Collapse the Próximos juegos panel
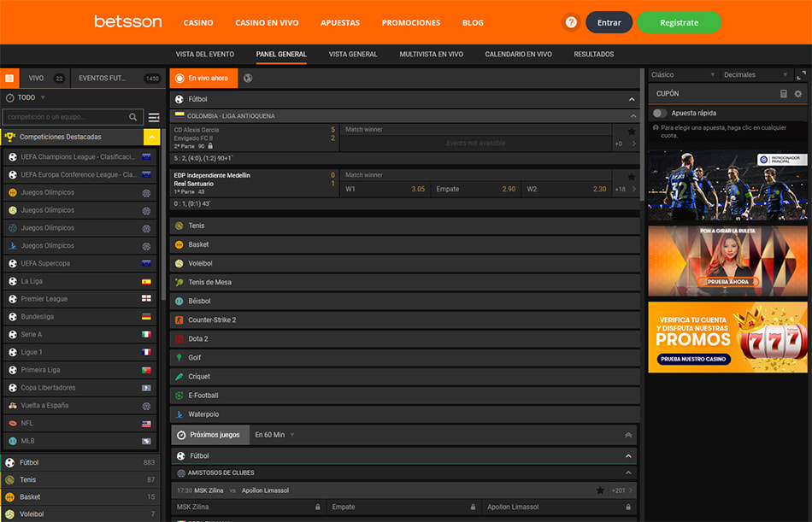 click(628, 435)
